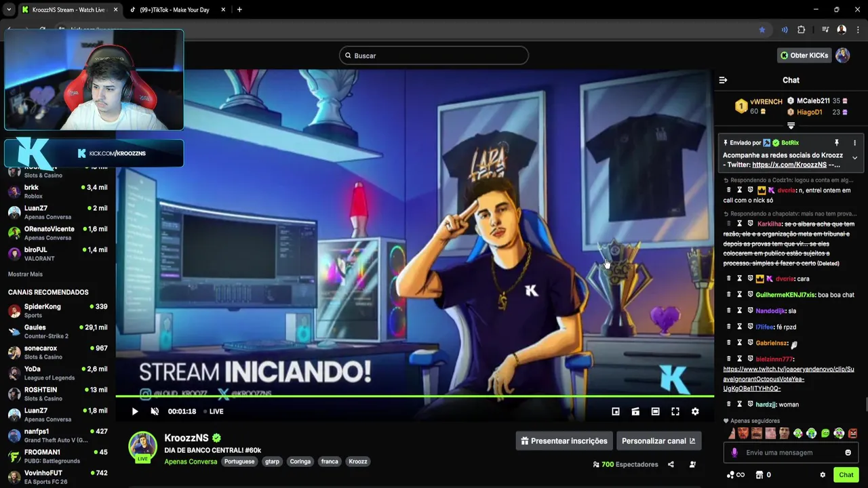
Task: Select the gtarp tag
Action: pos(272,462)
